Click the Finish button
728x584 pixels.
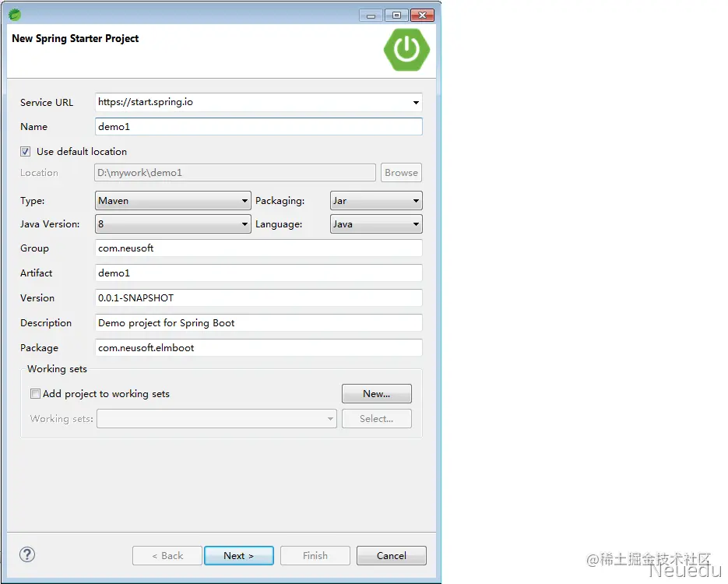tap(315, 556)
